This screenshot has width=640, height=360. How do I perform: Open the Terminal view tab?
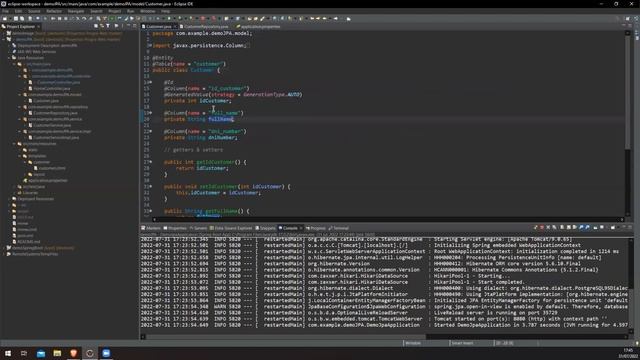coord(339,228)
